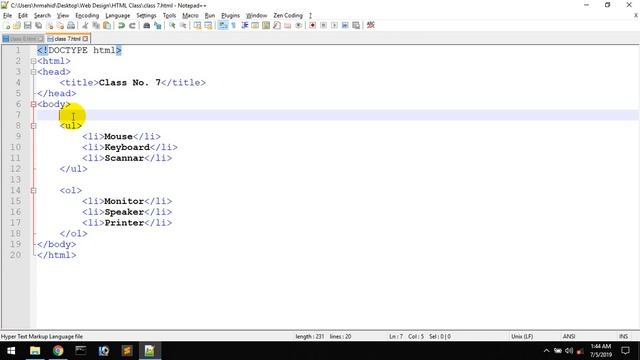Viewport: 640px width, 360px height.
Task: Open the Macro menu
Action: pyautogui.click(x=190, y=16)
